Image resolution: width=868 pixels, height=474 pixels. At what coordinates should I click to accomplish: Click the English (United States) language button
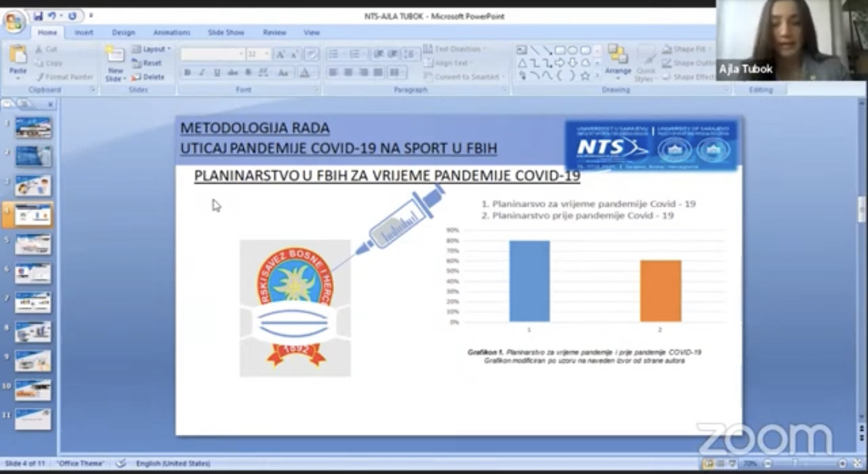[173, 463]
